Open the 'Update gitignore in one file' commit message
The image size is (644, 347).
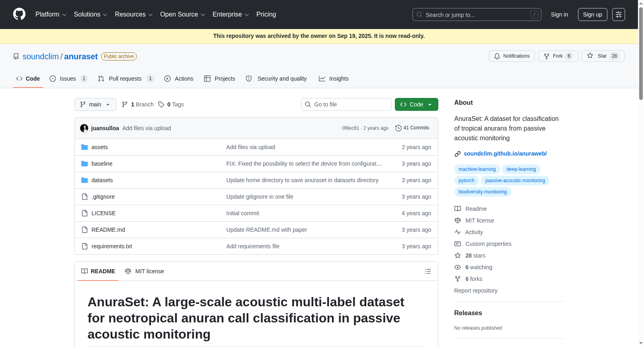coord(260,197)
